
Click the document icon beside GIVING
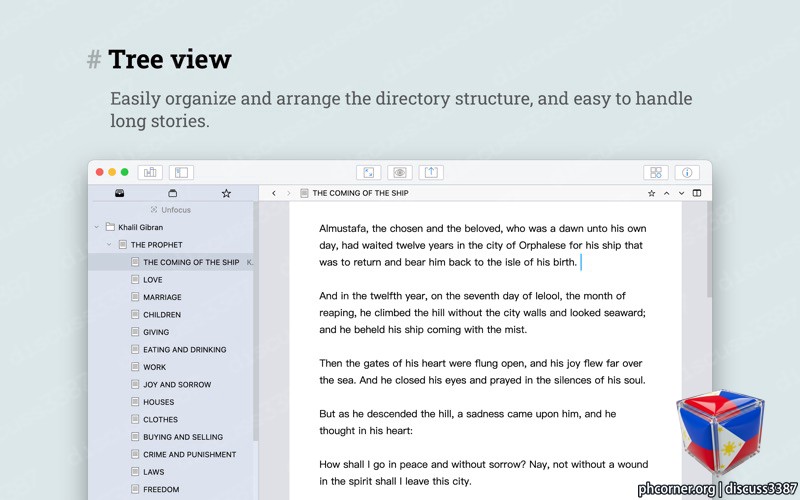tap(135, 332)
